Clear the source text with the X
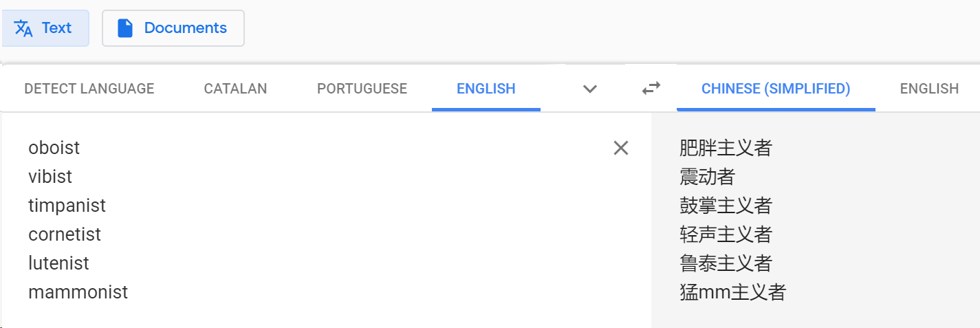This screenshot has width=980, height=328. [x=620, y=148]
